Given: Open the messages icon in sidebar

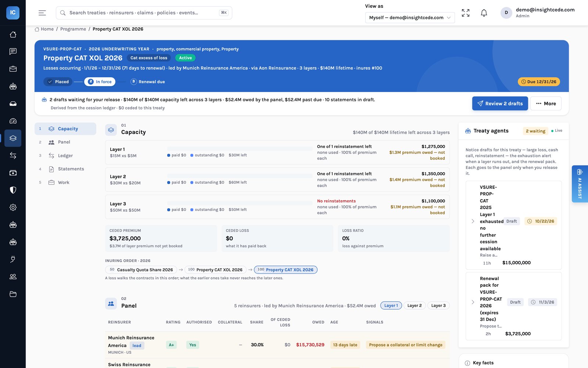Looking at the screenshot, I should [13, 52].
